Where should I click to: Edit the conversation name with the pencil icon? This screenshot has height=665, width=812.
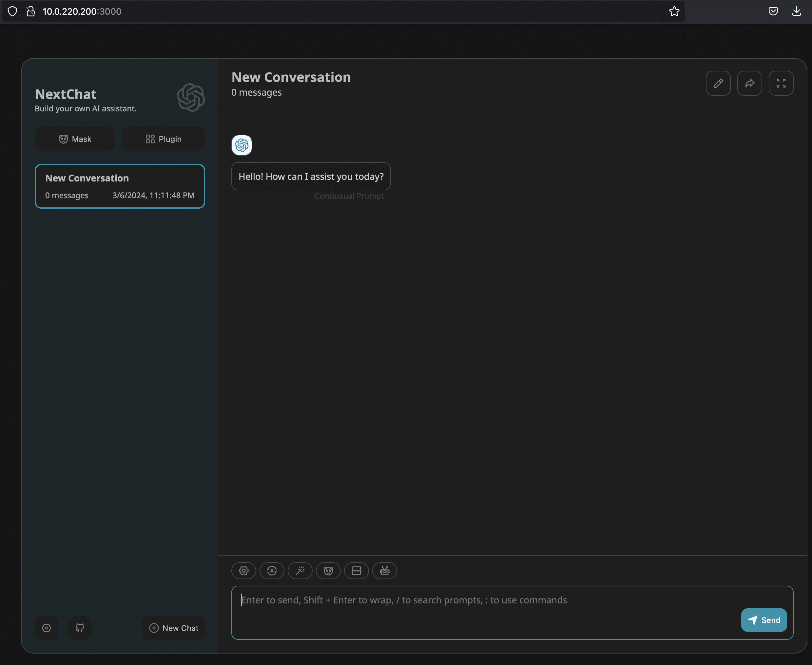[x=718, y=83]
